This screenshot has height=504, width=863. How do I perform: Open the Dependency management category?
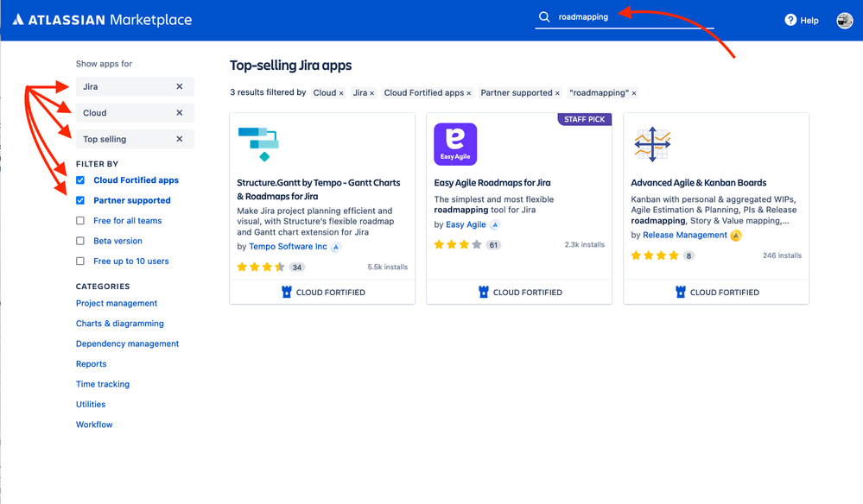127,343
